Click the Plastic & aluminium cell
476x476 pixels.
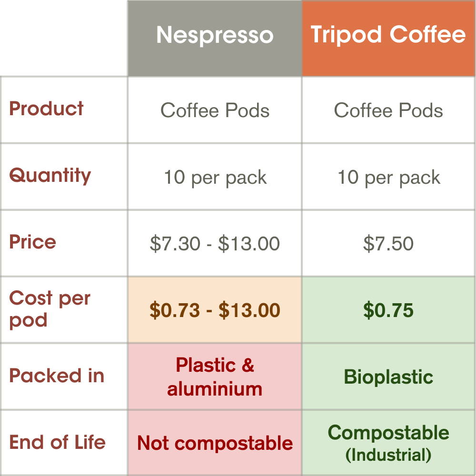pyautogui.click(x=215, y=377)
